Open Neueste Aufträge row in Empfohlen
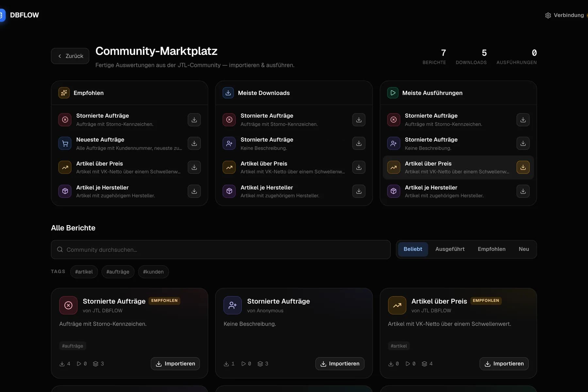Screen dimensions: 588x392 point(129,143)
